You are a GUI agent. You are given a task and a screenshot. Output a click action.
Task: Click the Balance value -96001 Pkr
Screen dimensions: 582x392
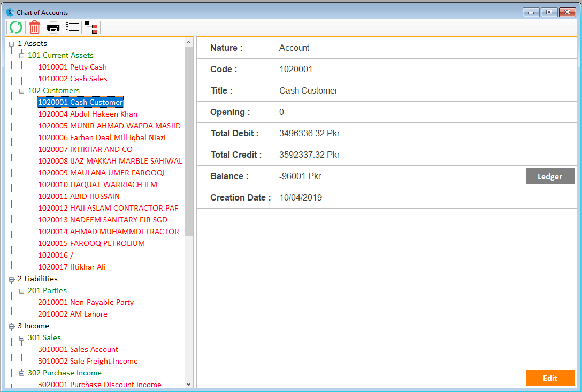300,176
